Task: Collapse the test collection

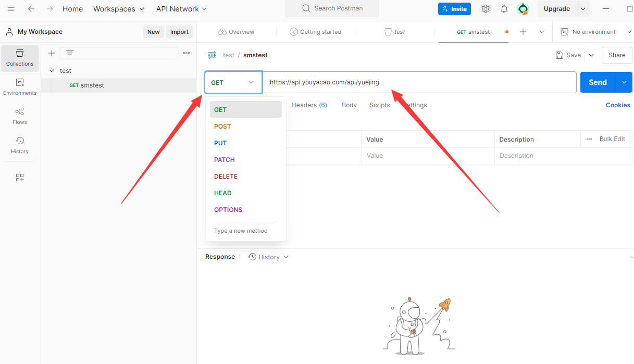Action: [x=52, y=71]
